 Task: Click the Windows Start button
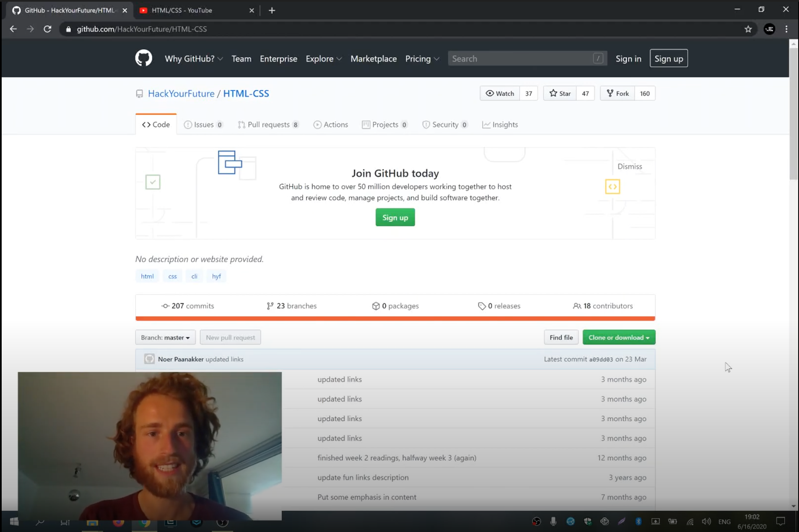(14, 522)
